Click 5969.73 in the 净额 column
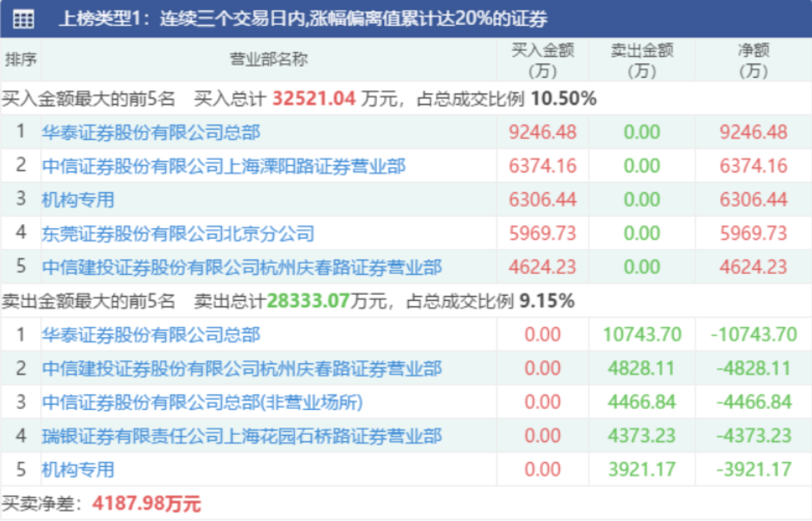The width and height of the screenshot is (812, 521). click(753, 234)
